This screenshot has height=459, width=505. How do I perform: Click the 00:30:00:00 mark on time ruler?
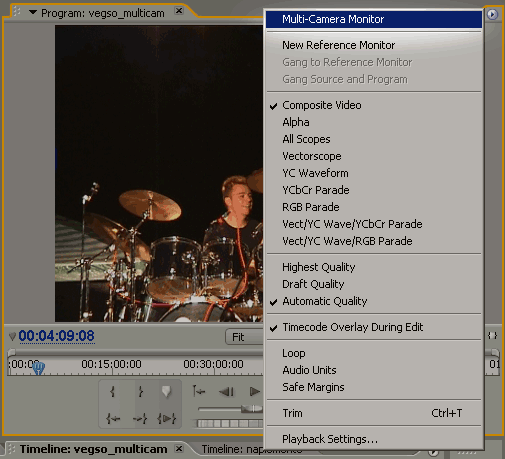[x=213, y=364]
